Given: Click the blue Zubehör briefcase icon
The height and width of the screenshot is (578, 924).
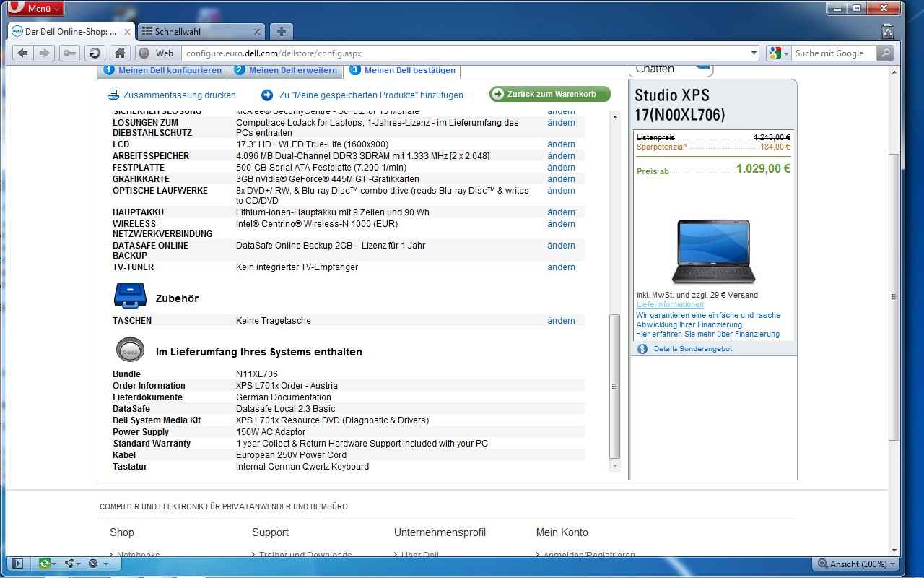Looking at the screenshot, I should 130,296.
